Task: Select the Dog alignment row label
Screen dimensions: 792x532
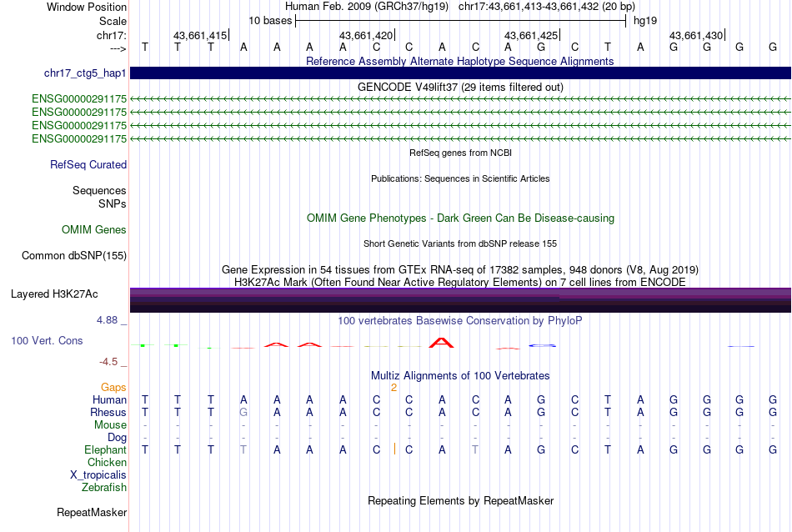Action: (117, 437)
